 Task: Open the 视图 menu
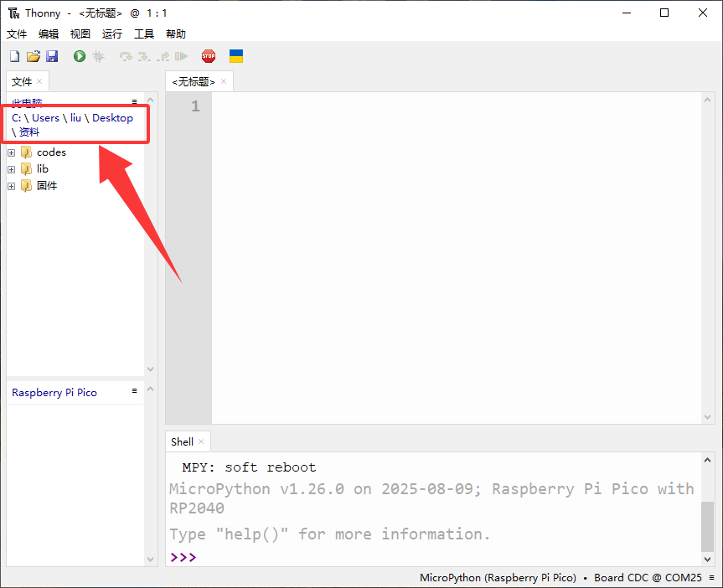[80, 34]
